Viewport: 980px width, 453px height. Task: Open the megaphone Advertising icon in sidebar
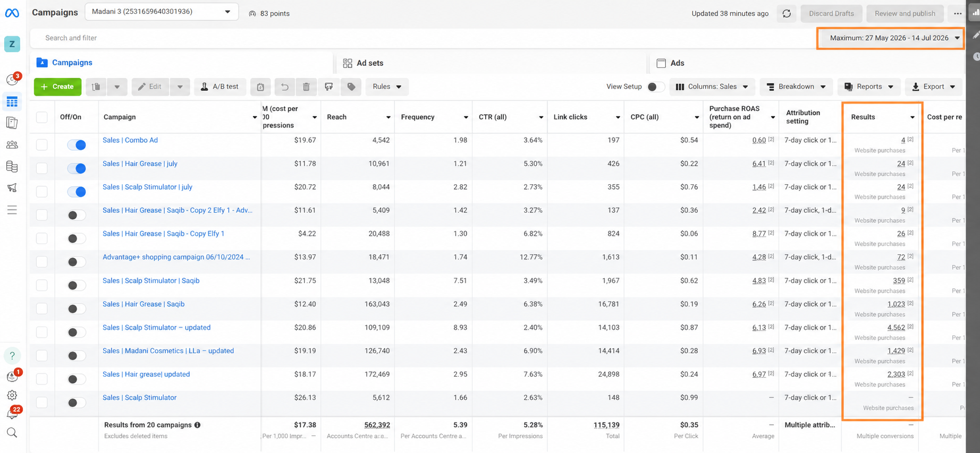(12, 187)
